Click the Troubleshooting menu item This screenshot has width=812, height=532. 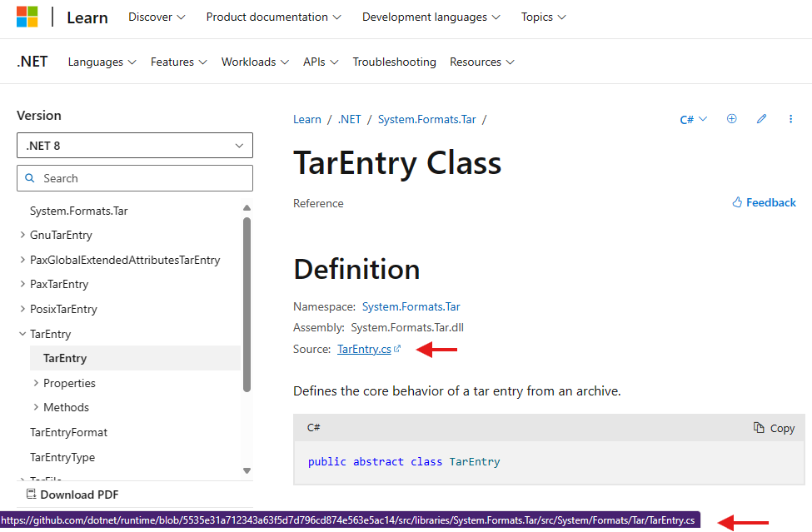394,62
